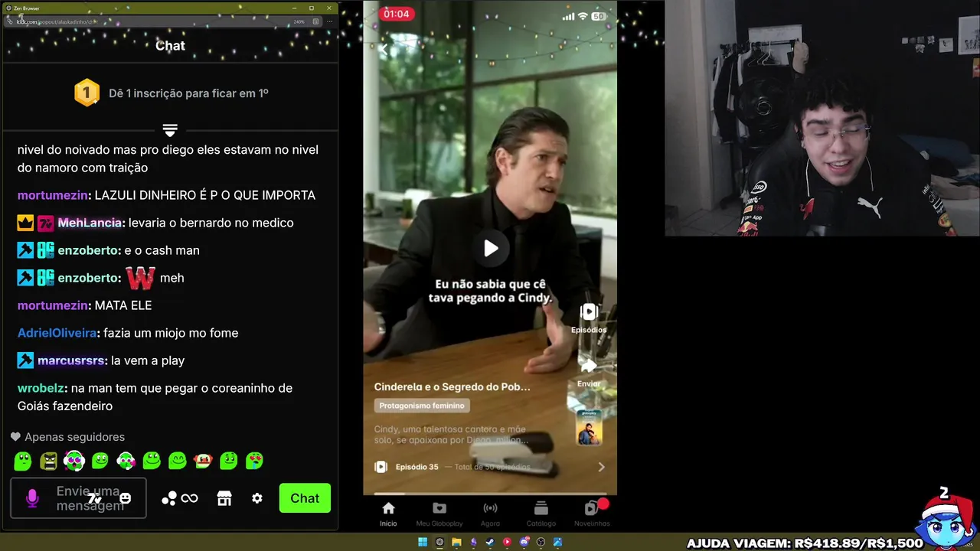This screenshot has width=980, height=551.
Task: Click username marcusrsrs in chat
Action: 71,360
